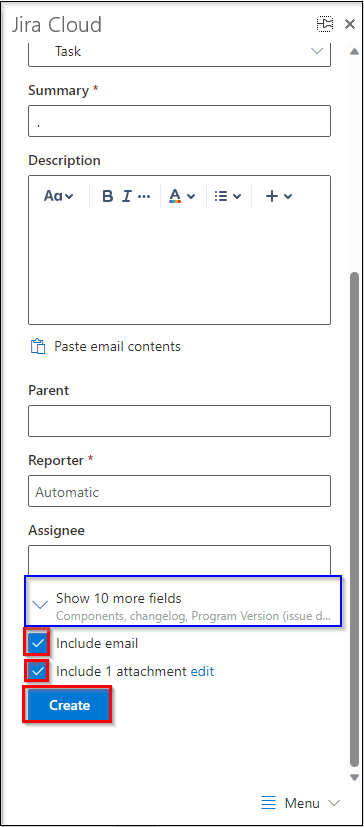Screen dimensions: 364x827
Task: Open the Task issue type dropdown
Action: coord(179,52)
